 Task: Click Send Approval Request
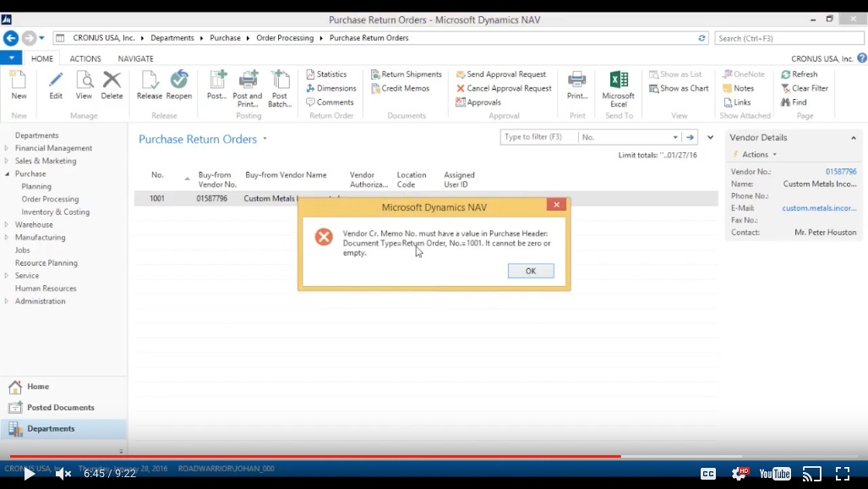(x=501, y=74)
